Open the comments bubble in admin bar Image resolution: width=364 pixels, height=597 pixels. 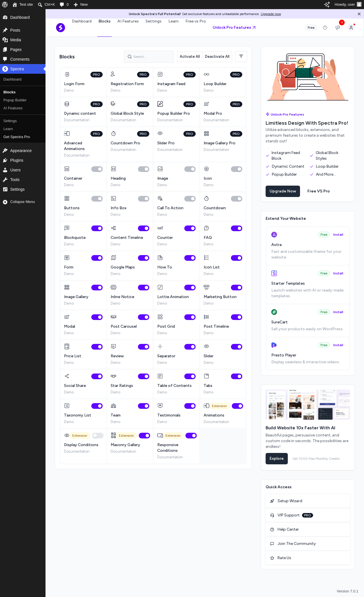(x=64, y=5)
